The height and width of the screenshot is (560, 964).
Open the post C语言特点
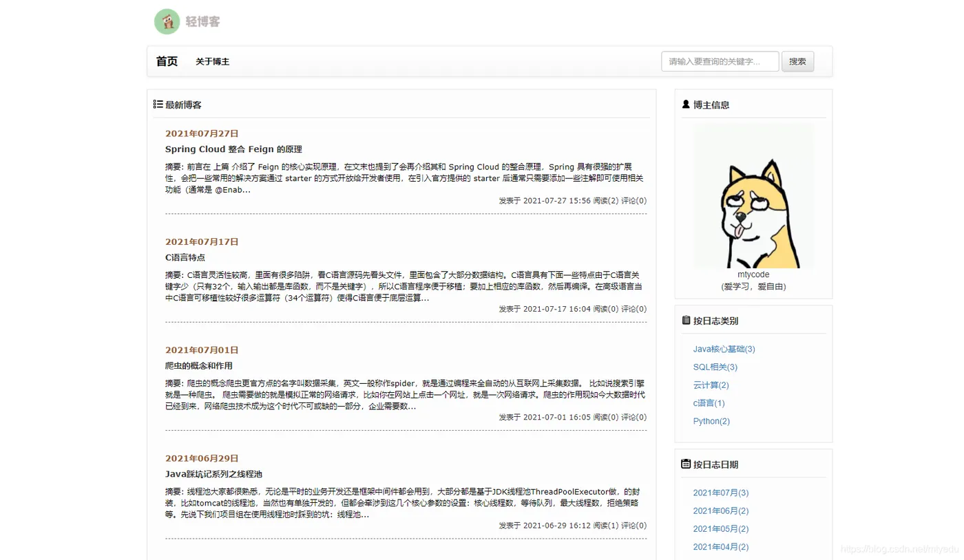click(185, 257)
